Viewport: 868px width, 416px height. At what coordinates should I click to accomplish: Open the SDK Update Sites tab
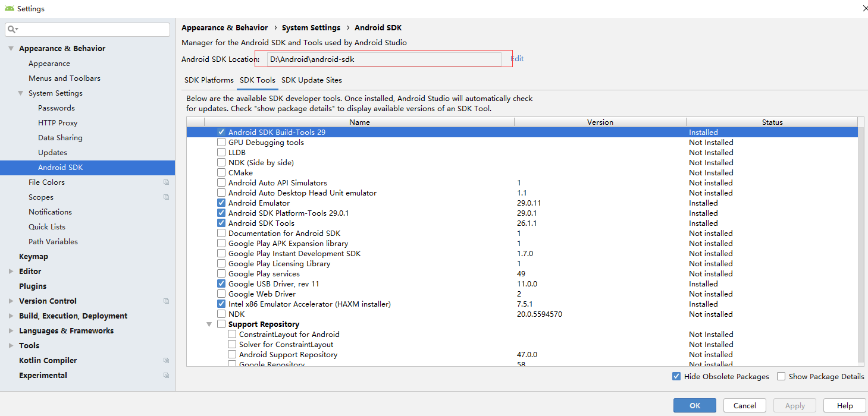[x=311, y=80]
